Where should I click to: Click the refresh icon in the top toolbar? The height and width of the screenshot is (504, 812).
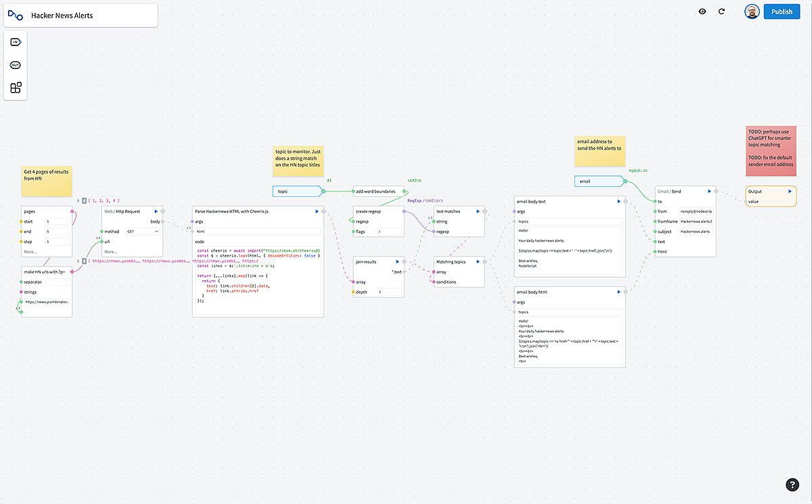pos(722,12)
